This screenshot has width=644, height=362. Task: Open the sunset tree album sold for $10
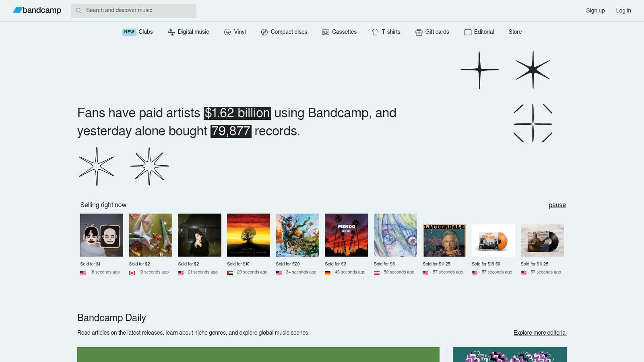[248, 235]
